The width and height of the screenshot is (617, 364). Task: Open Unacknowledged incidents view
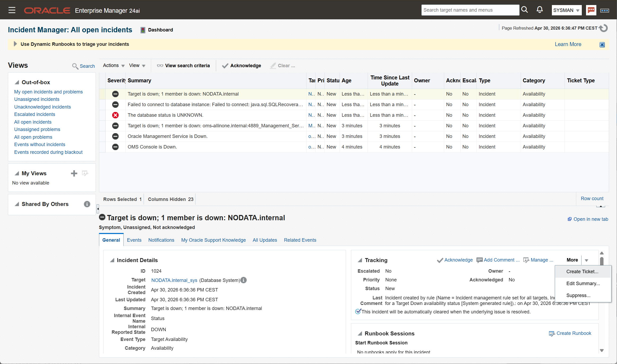43,107
